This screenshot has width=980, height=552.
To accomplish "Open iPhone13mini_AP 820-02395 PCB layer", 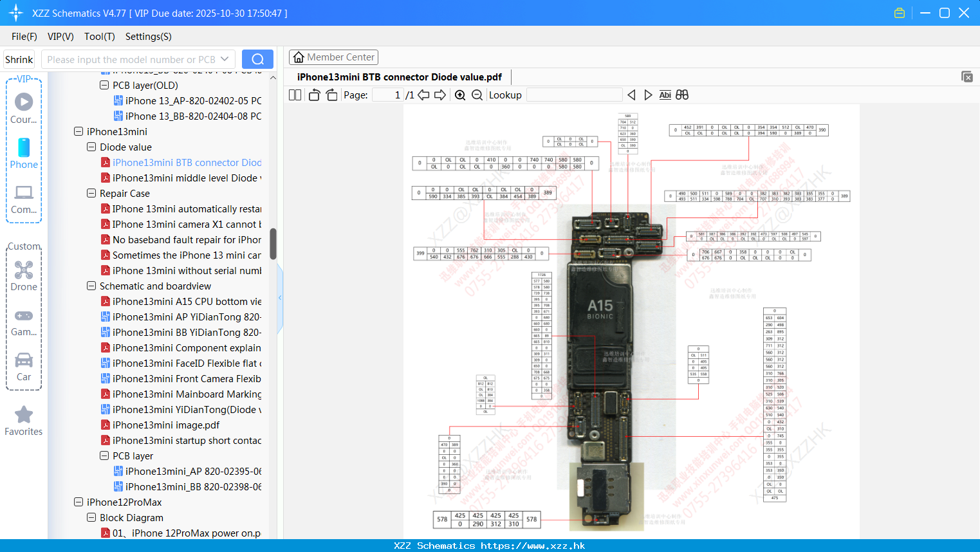I will pyautogui.click(x=187, y=471).
